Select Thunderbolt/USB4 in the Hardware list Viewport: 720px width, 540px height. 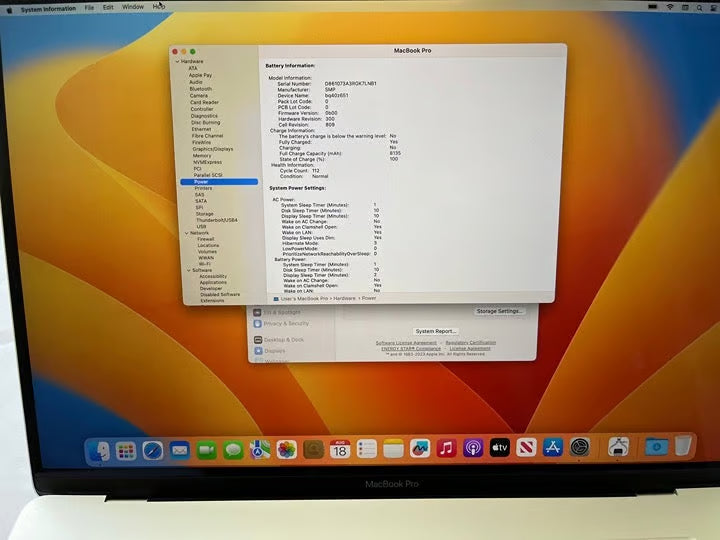click(217, 220)
